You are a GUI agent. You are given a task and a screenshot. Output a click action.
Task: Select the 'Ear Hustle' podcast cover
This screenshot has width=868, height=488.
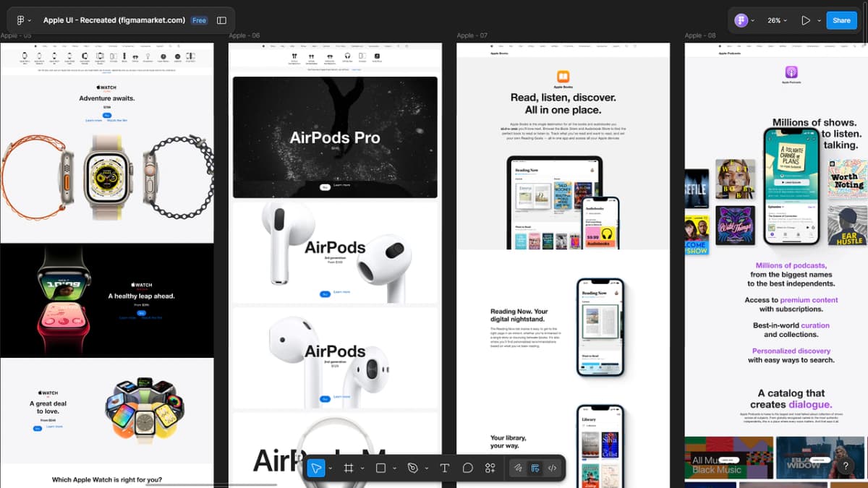pos(846,226)
